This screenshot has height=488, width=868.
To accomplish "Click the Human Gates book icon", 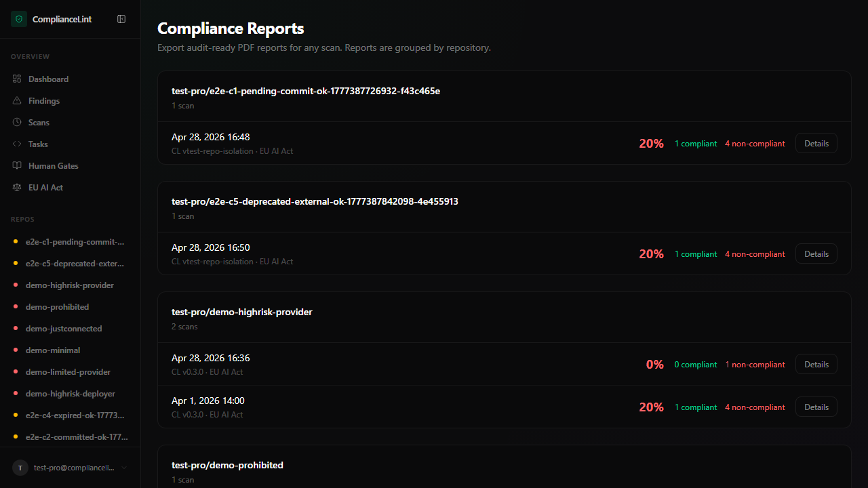I will pyautogui.click(x=17, y=166).
